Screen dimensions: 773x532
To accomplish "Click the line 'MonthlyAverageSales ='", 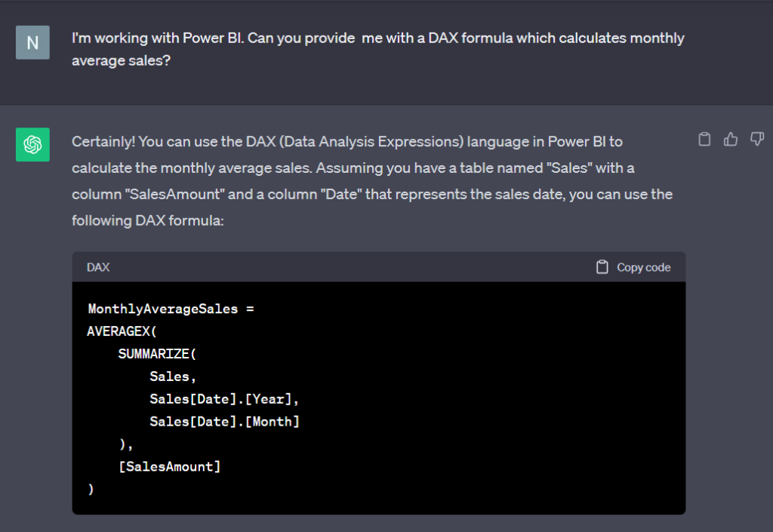I will coord(171,309).
